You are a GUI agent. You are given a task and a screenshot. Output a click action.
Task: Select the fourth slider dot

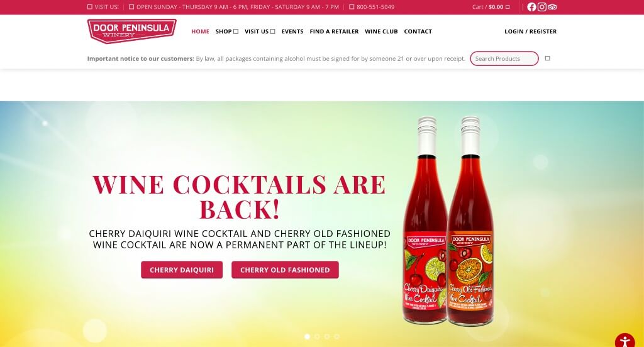click(337, 336)
